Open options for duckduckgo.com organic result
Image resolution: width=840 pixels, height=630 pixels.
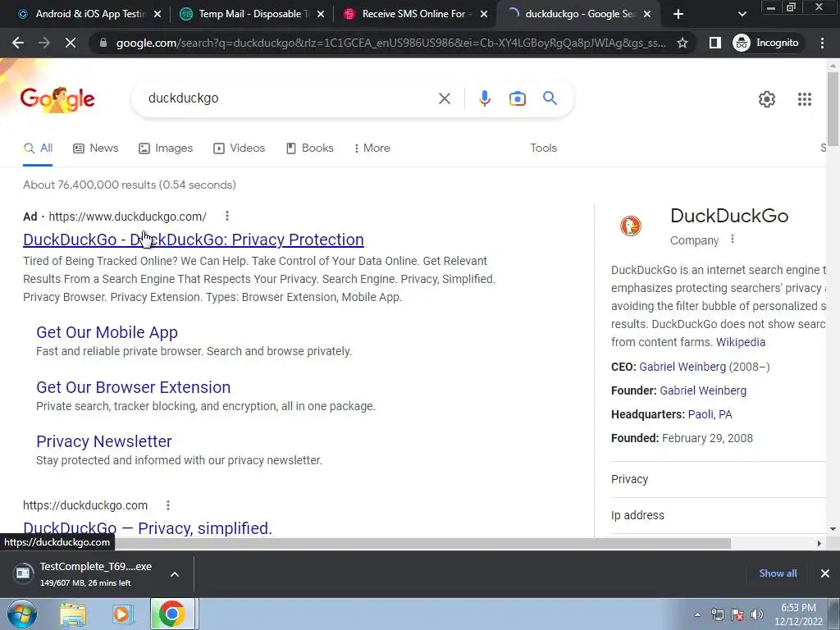pos(168,505)
